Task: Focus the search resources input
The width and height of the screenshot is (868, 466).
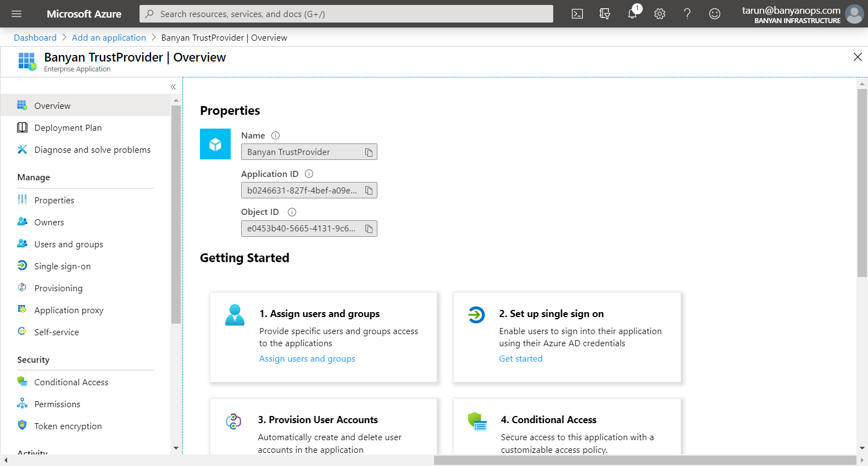Action: tap(346, 14)
